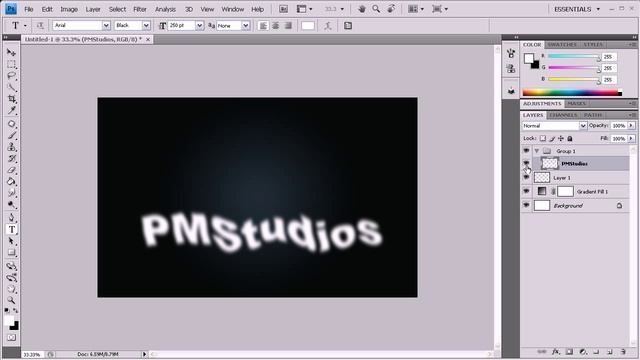Select the Move tool
This screenshot has height=360, width=640.
(11, 53)
